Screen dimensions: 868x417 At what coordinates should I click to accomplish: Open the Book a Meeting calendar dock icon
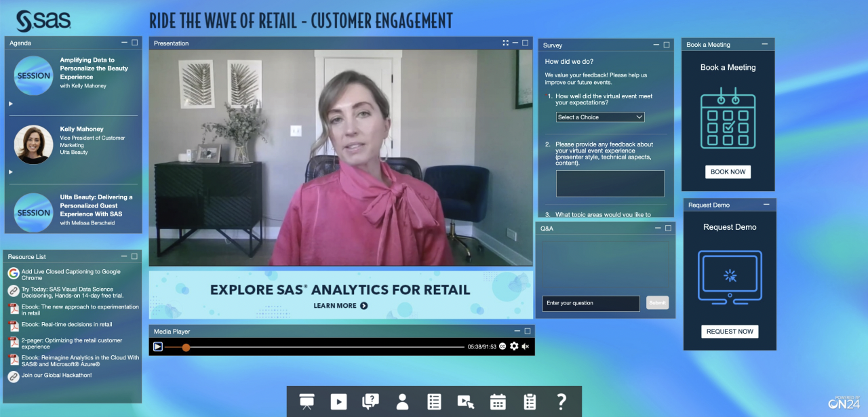(x=498, y=401)
